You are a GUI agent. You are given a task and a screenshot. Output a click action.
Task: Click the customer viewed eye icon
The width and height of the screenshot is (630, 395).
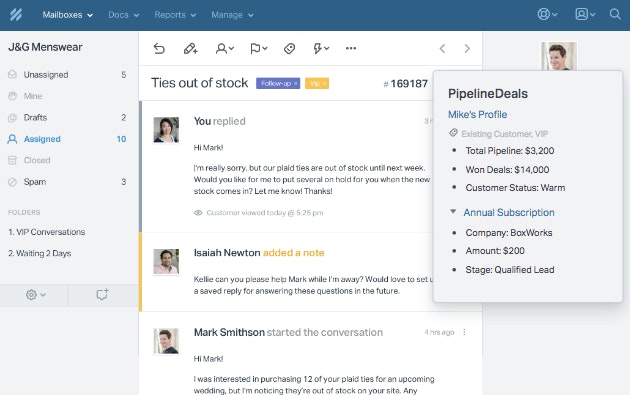(x=198, y=213)
